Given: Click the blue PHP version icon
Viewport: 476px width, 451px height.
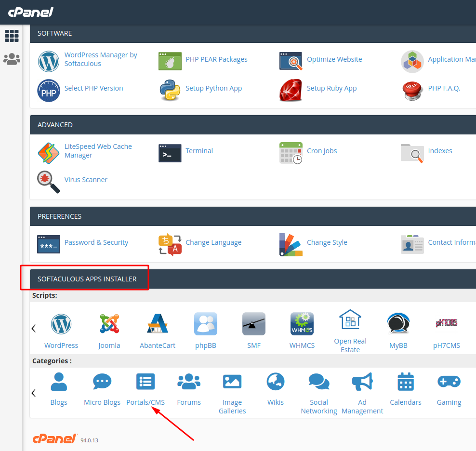Looking at the screenshot, I should click(49, 91).
